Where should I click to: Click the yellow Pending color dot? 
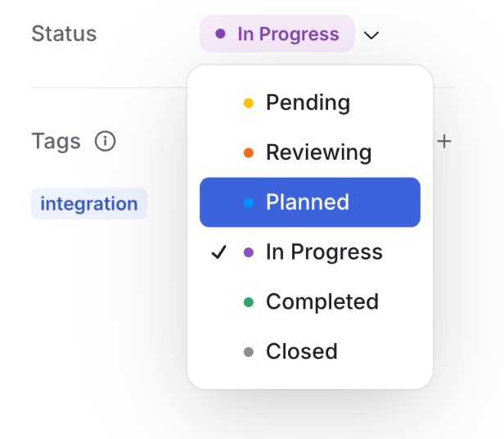(249, 103)
